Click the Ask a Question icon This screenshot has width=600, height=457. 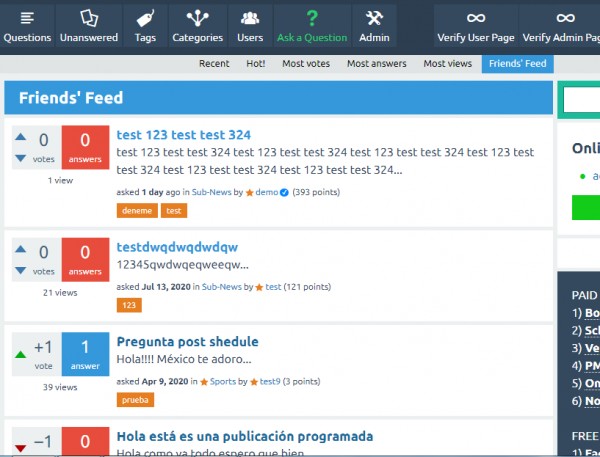[311, 18]
